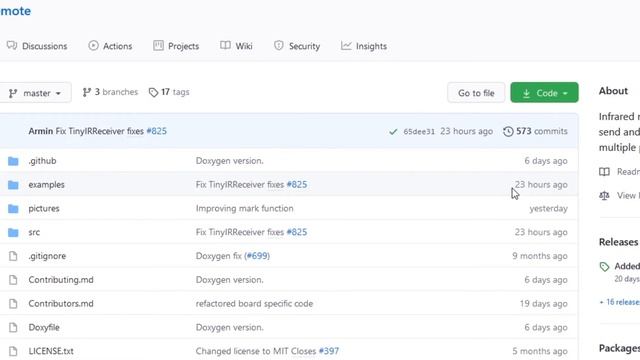Open the master branch dropdown
640x360 pixels.
coord(35,93)
